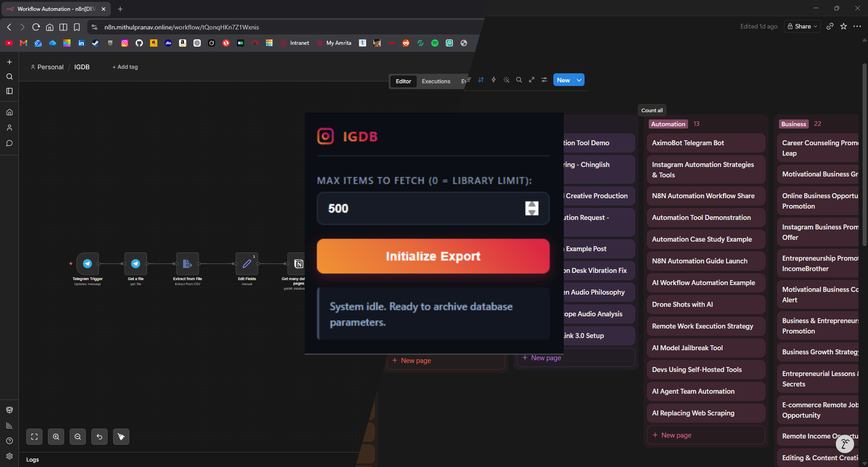This screenshot has width=868, height=467.
Task: Expand the arrow next to New button
Action: pyautogui.click(x=579, y=80)
